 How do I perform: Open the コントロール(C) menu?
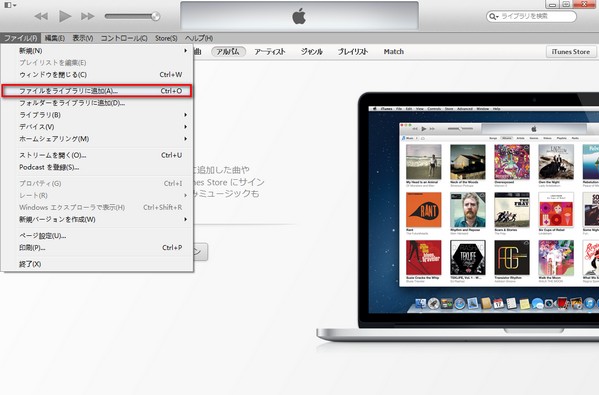(x=124, y=38)
